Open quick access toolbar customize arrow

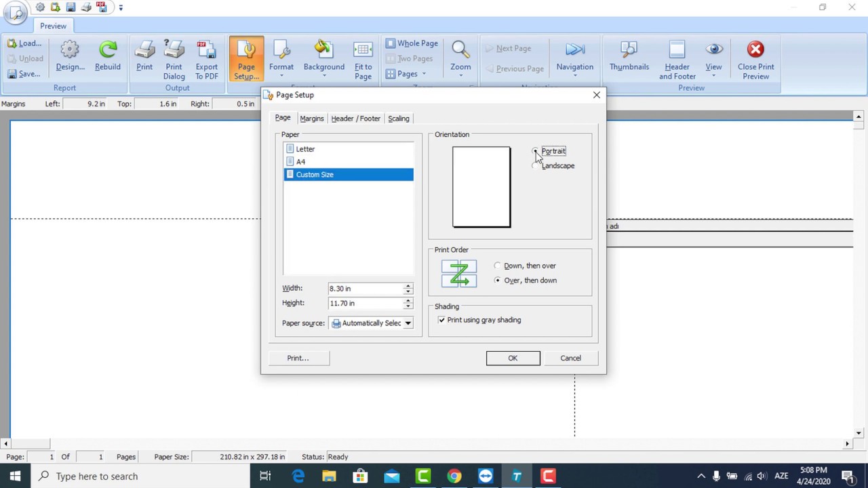[x=121, y=8]
